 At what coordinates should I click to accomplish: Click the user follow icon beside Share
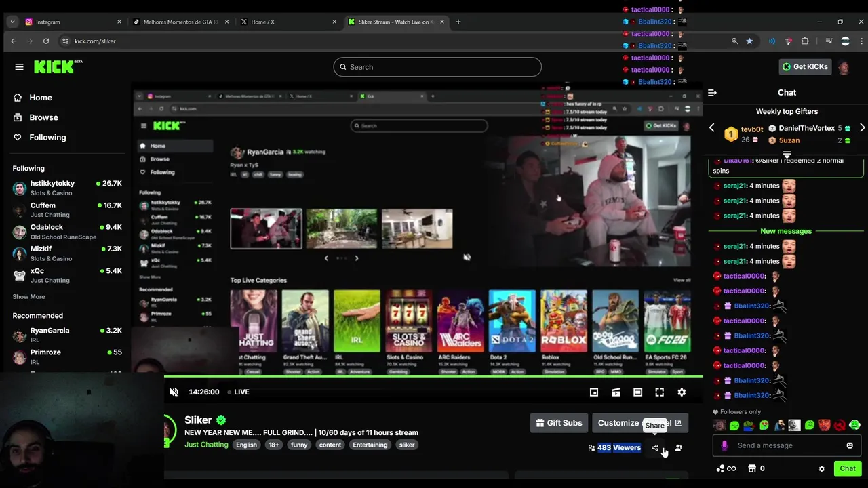678,447
